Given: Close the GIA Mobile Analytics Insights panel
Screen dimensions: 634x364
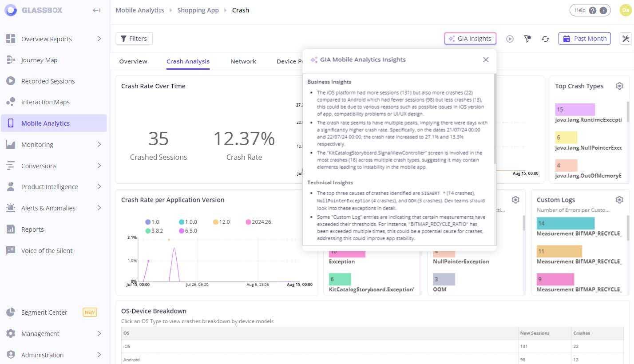Looking at the screenshot, I should point(486,59).
